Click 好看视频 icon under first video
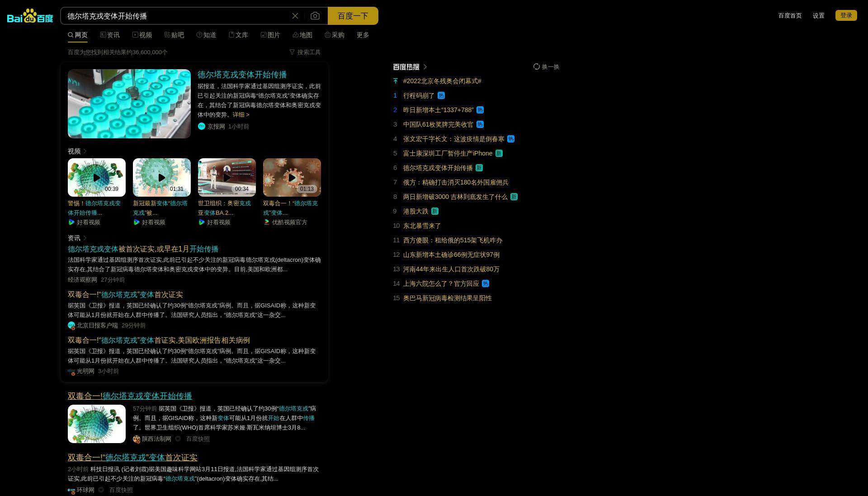 coord(71,222)
